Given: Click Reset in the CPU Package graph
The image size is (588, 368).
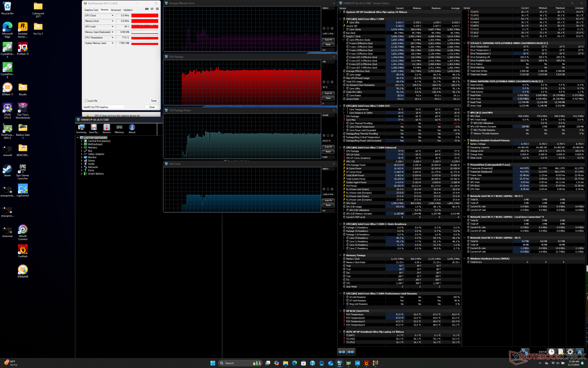Looking at the screenshot, I should click(x=328, y=98).
